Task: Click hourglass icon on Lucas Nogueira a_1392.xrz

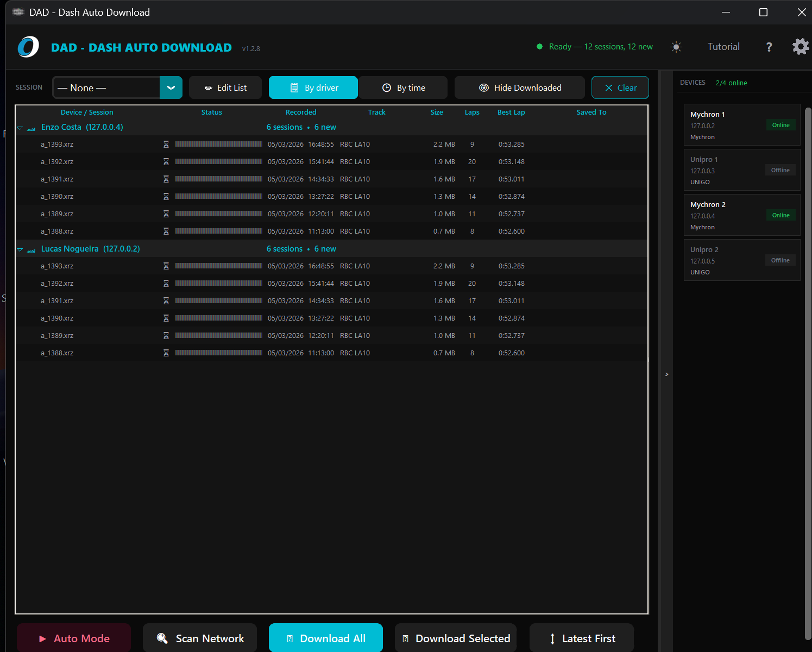Action: (x=166, y=284)
